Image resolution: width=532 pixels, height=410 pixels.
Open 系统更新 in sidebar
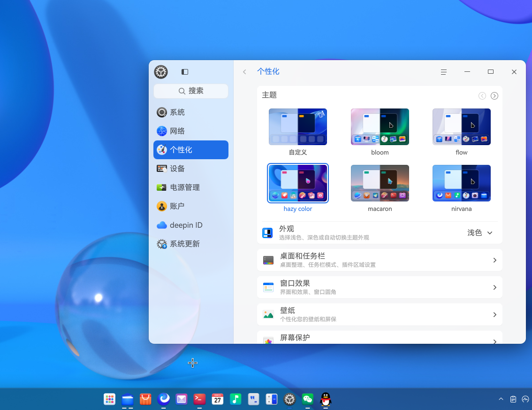[x=190, y=244]
